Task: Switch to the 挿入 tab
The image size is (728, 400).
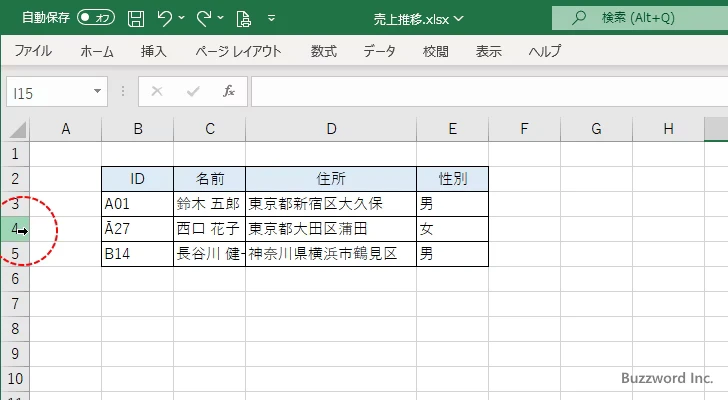Action: pyautogui.click(x=154, y=51)
